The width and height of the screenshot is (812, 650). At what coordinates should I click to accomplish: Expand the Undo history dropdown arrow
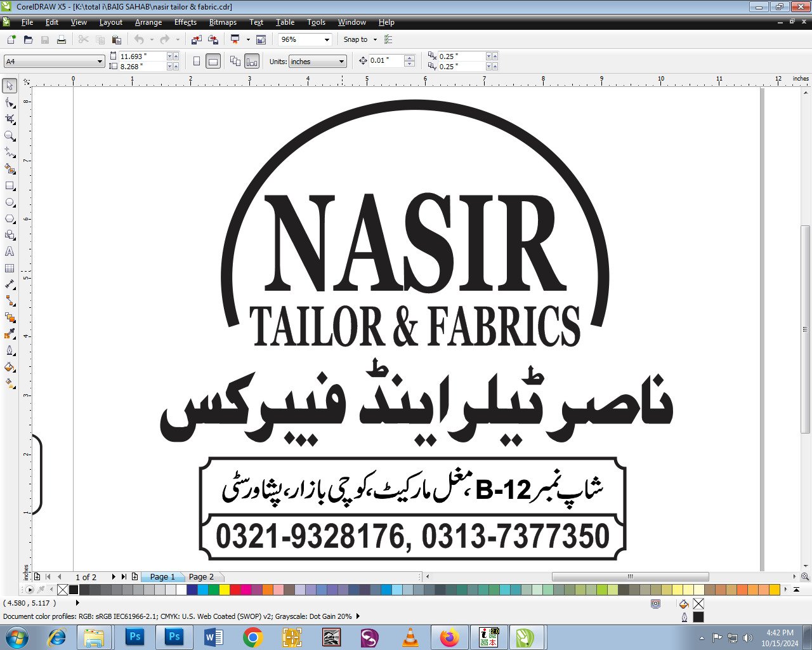pos(152,39)
